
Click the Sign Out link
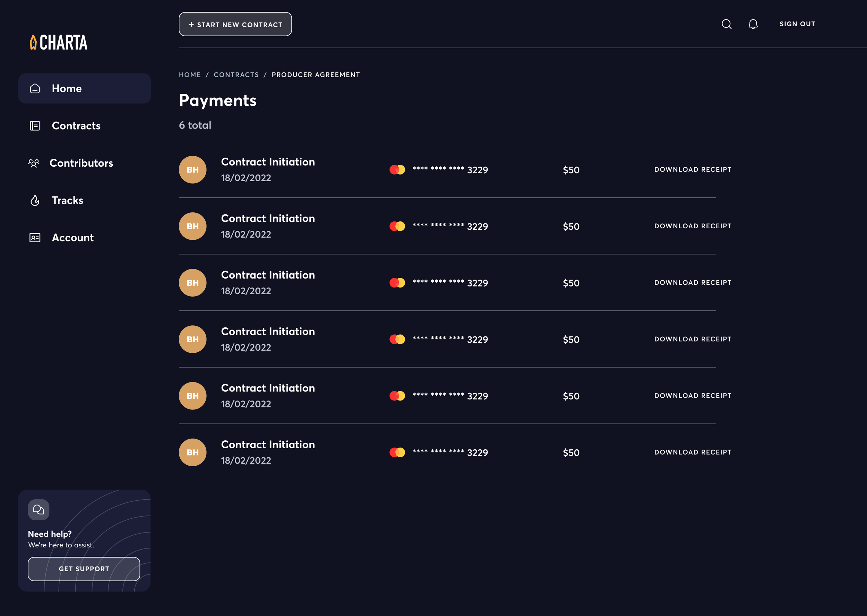pos(797,24)
